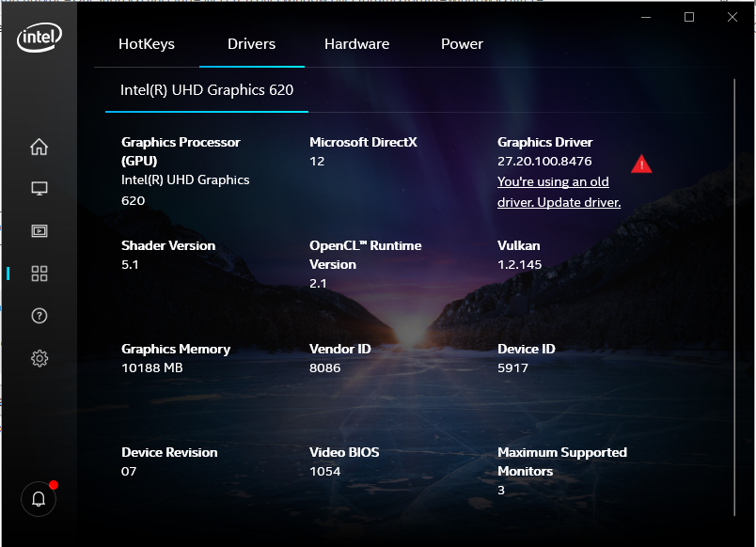Click the Intel logo in sidebar
The image size is (756, 547).
pyautogui.click(x=39, y=37)
